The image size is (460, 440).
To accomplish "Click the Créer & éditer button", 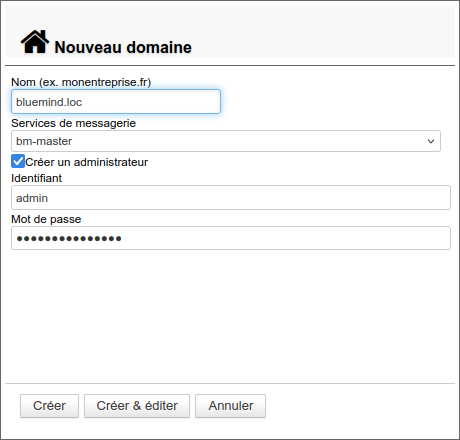I will tap(137, 406).
